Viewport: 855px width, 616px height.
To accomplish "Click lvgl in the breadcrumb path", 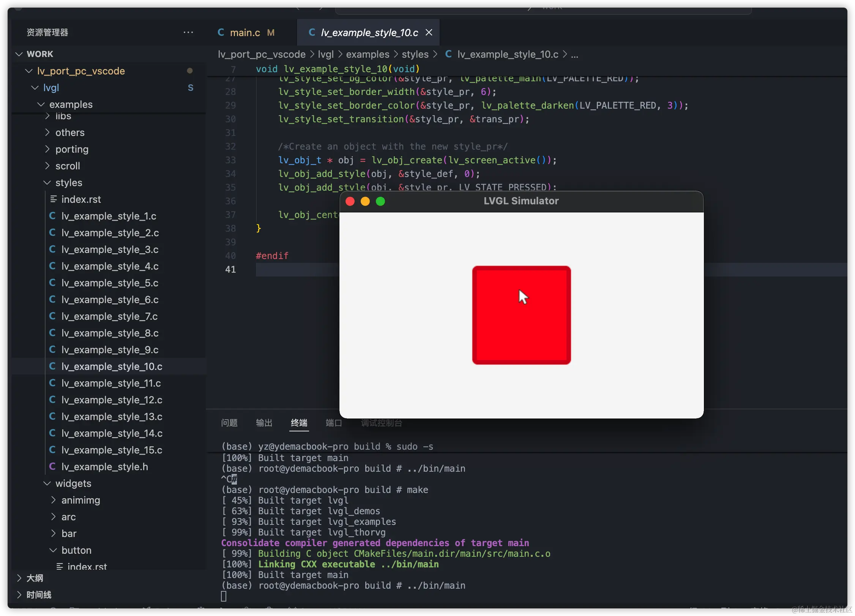I will (x=326, y=54).
